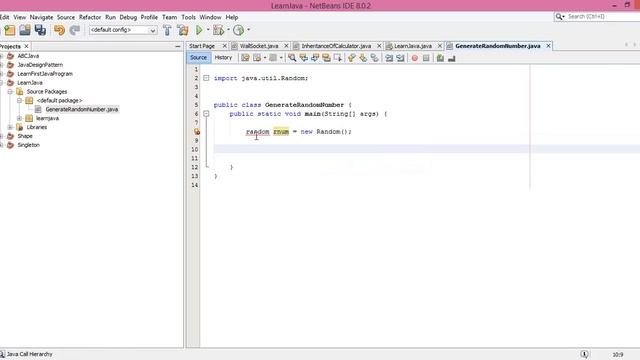Screen dimensions: 640x360
Task: Click the Undo arrow icon
Action: [x=59, y=30]
